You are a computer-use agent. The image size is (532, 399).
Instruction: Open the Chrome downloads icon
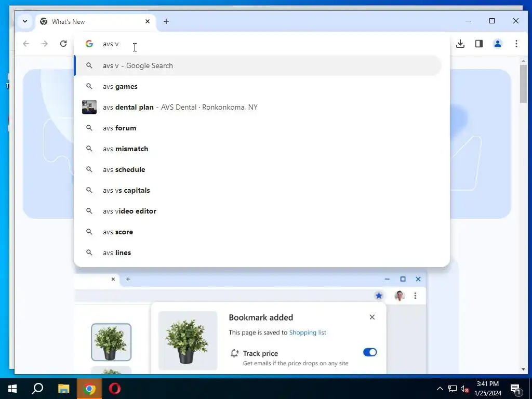(460, 44)
